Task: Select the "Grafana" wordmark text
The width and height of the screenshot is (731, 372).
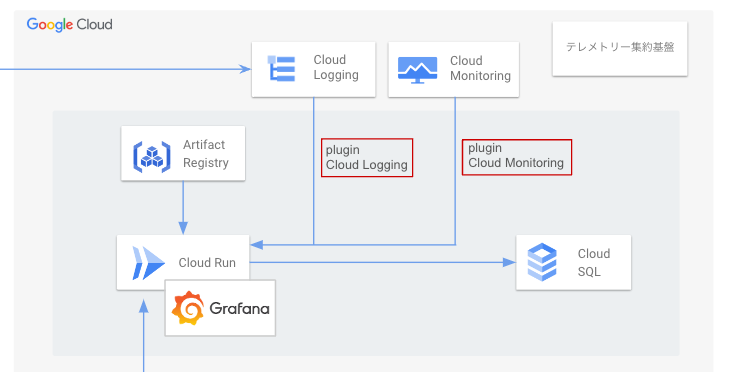Action: [x=239, y=308]
